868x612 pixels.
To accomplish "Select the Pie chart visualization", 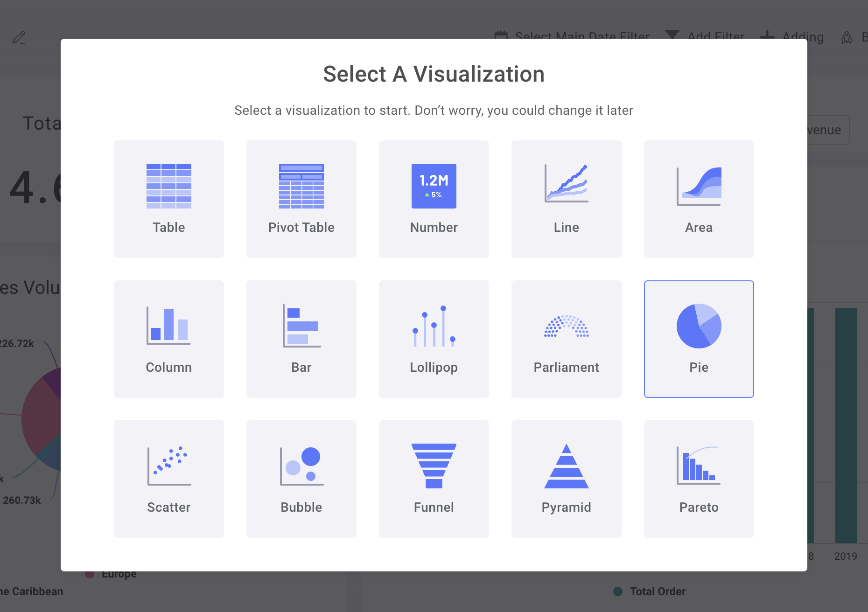I will point(699,339).
